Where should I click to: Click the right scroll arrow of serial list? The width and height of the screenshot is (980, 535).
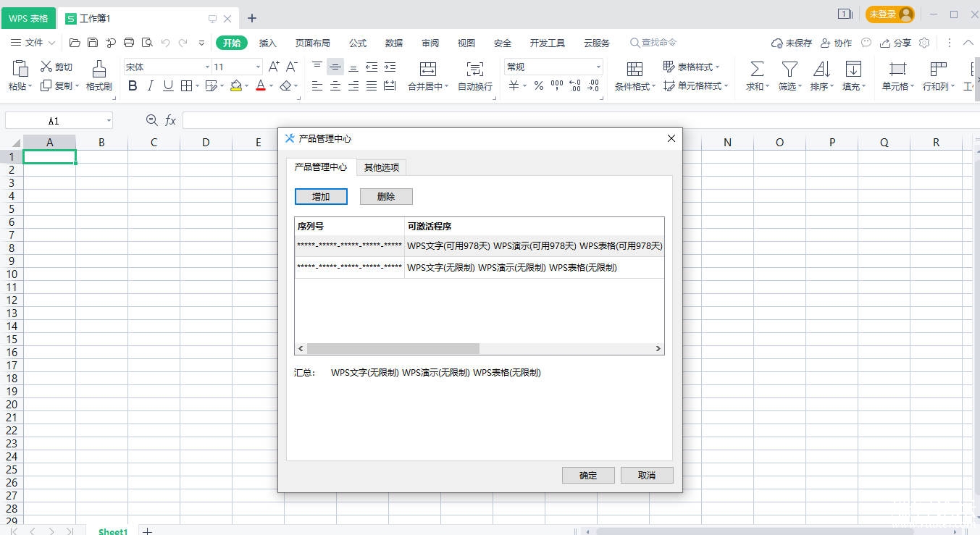pyautogui.click(x=658, y=348)
